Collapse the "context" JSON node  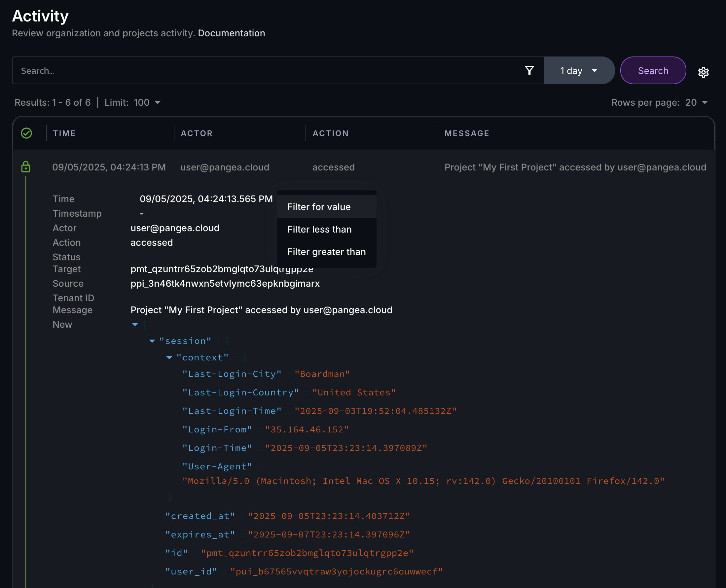(169, 358)
